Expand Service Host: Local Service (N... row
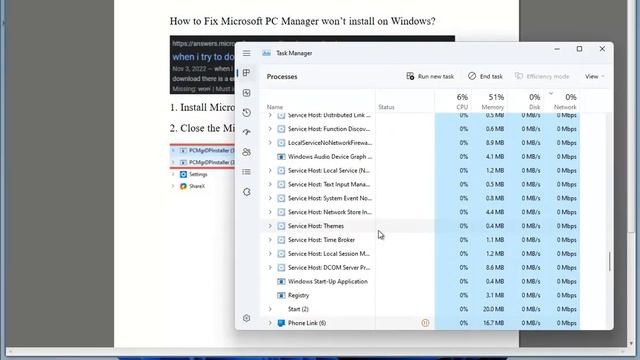The height and width of the screenshot is (360, 640). tap(270, 170)
